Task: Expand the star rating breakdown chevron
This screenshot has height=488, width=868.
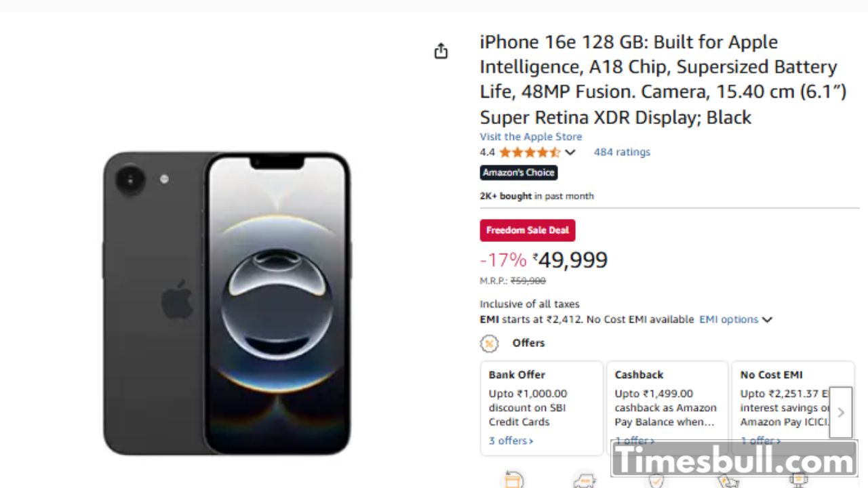Action: (570, 152)
